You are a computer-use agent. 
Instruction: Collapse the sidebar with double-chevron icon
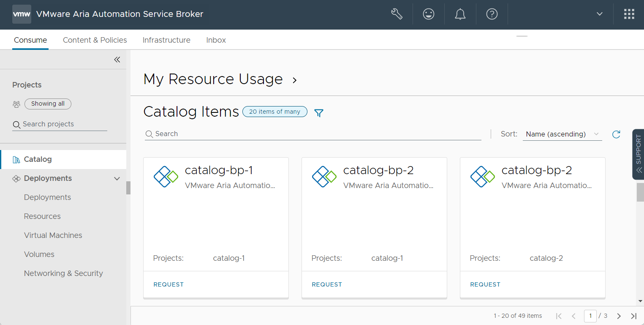point(117,60)
